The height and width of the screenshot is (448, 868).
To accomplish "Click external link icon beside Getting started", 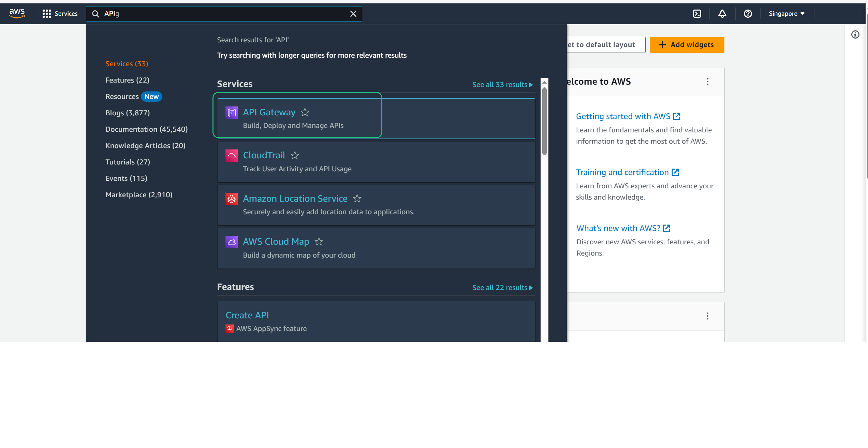I will pos(677,116).
